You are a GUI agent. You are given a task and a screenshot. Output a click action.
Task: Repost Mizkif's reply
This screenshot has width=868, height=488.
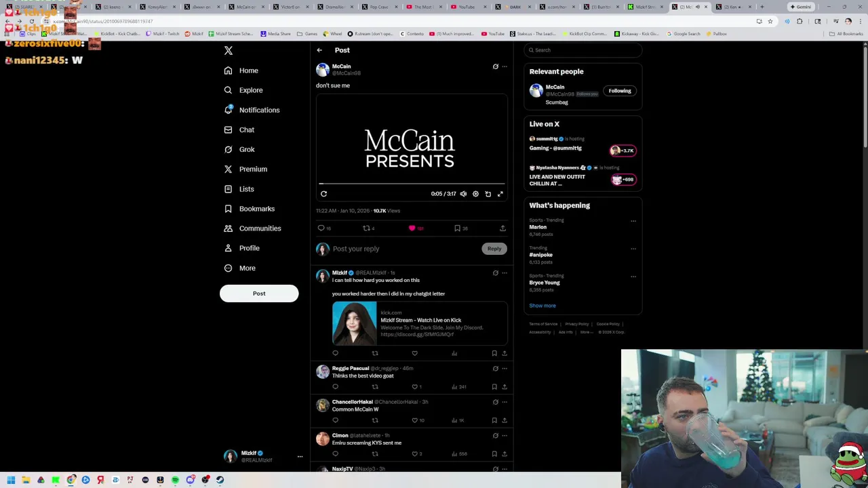pyautogui.click(x=375, y=353)
